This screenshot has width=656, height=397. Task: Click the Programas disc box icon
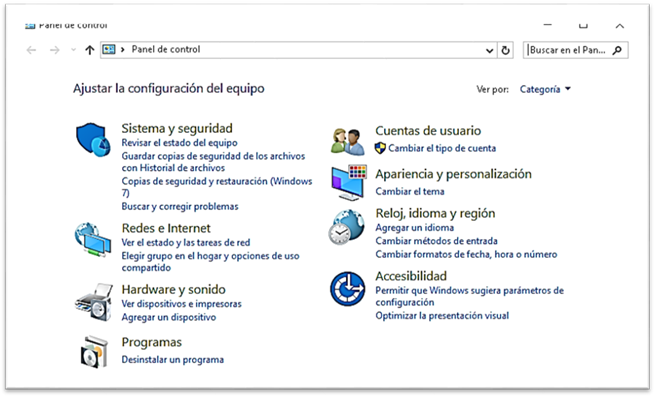(x=94, y=352)
